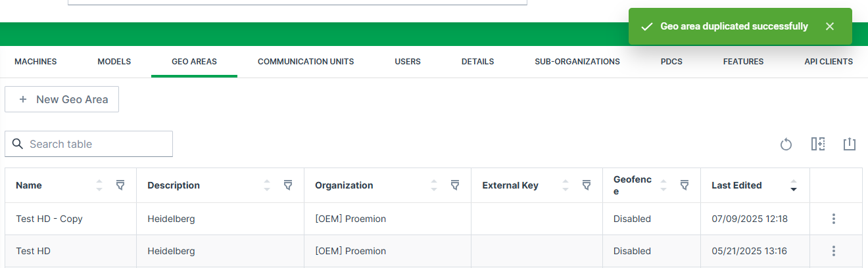The height and width of the screenshot is (268, 868).
Task: Open the Description column filter icon
Action: (x=288, y=185)
